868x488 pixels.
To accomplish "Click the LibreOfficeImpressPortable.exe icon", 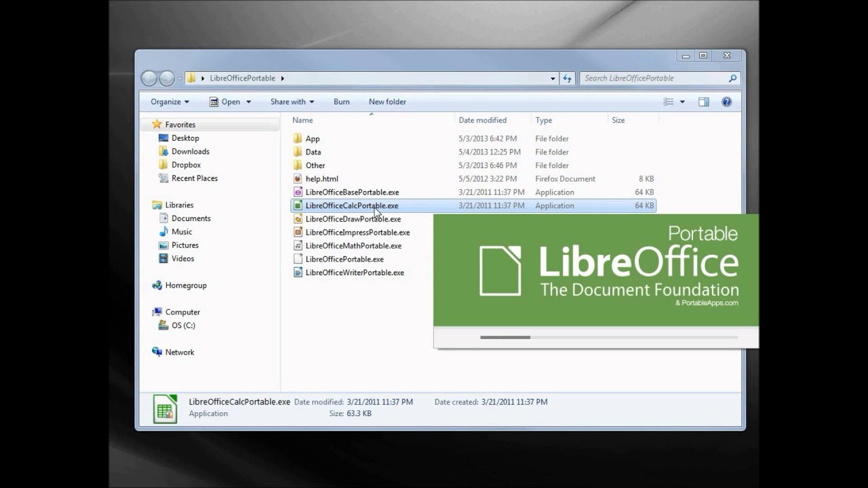I will click(298, 232).
